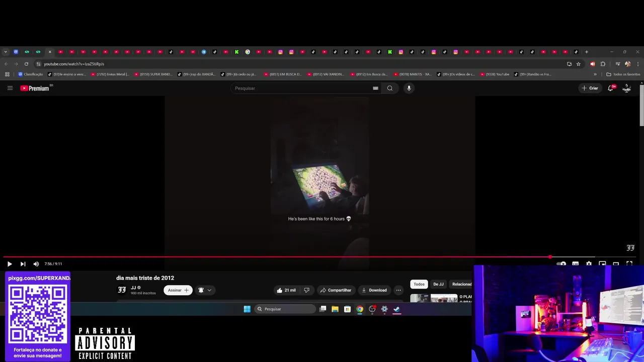The height and width of the screenshot is (362, 644).
Task: Click the red speaker extension icon
Action: pos(592,64)
